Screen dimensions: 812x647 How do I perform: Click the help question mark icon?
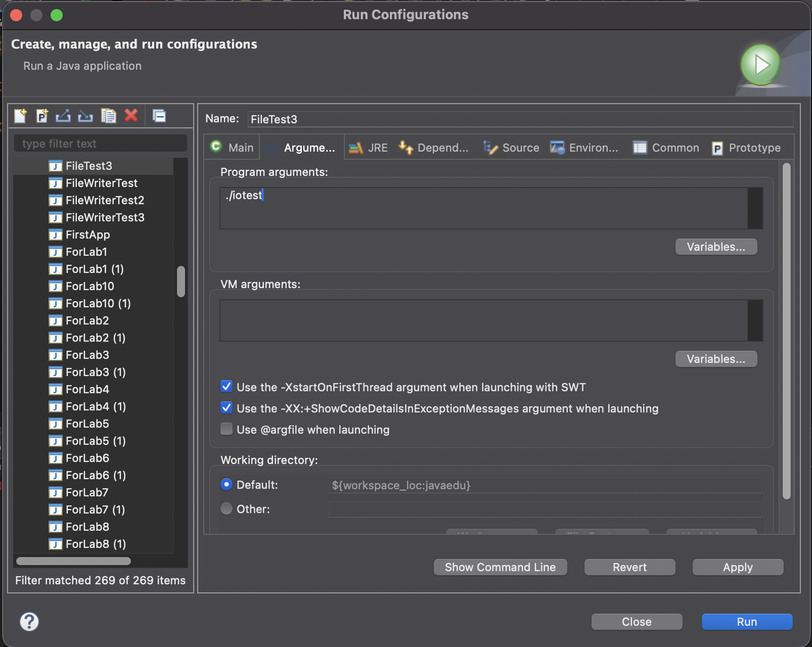tap(29, 622)
